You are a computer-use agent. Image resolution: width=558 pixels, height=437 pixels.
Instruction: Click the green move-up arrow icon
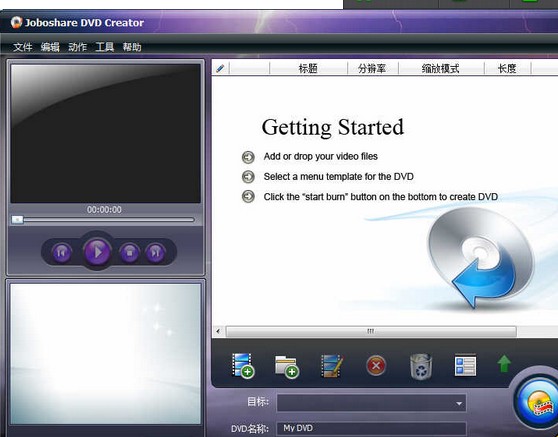pos(504,364)
